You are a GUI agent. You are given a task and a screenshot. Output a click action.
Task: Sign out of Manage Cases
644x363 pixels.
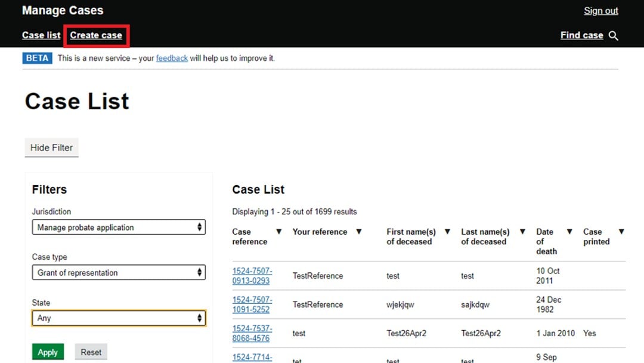(600, 11)
